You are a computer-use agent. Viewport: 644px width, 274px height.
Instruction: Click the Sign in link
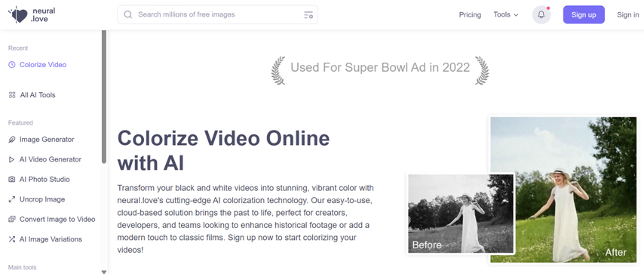tap(628, 15)
